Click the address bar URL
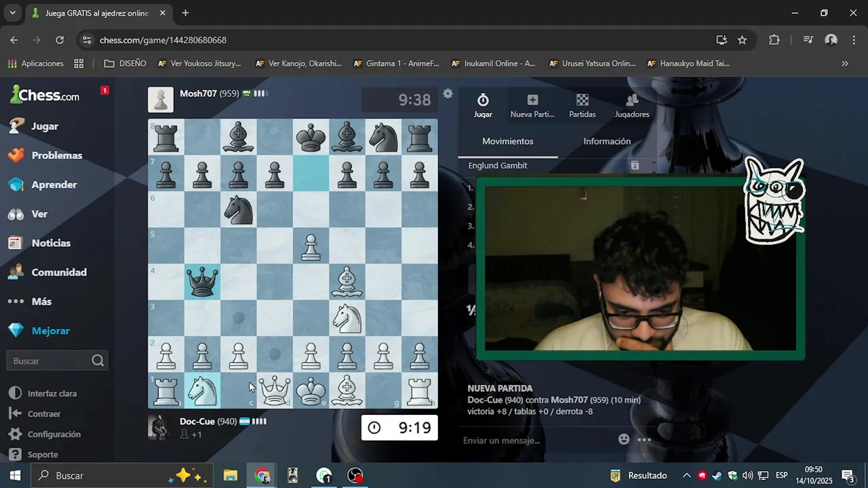 pos(163,40)
